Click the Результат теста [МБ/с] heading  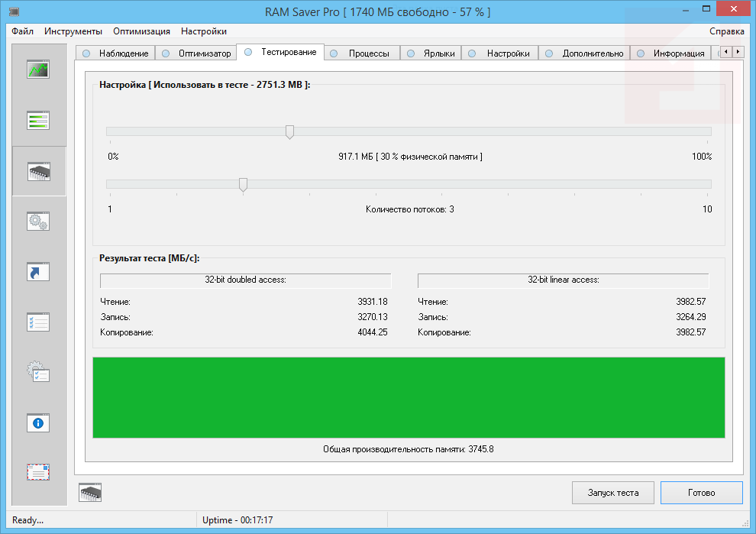point(150,258)
